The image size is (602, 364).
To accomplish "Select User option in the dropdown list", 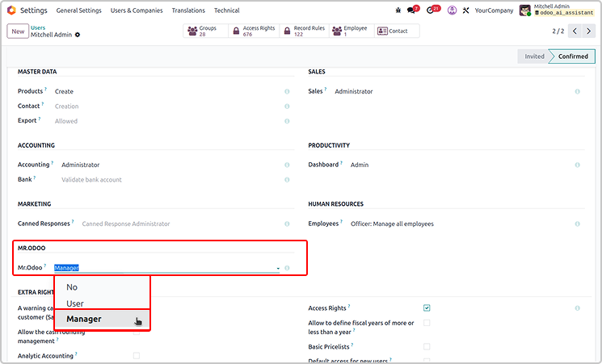I will pos(75,303).
